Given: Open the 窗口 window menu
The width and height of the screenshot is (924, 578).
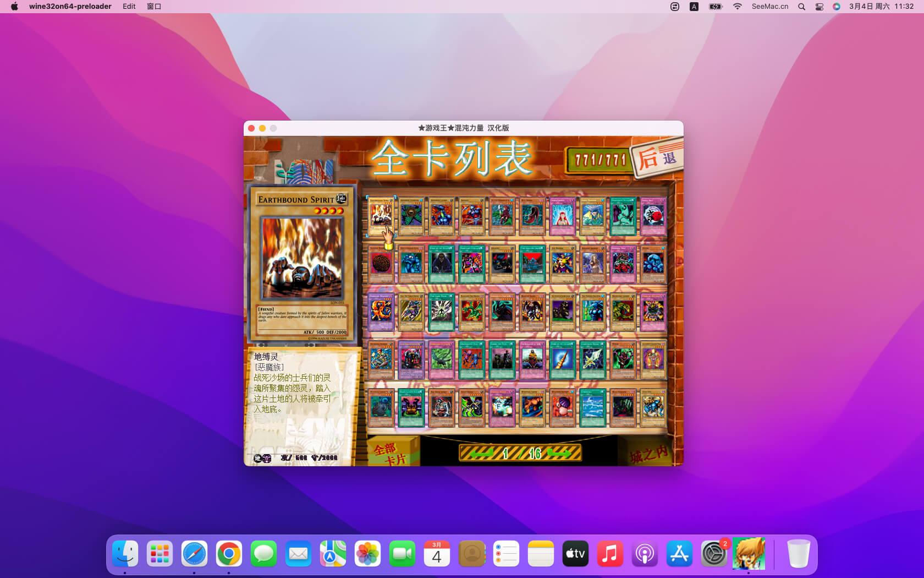Looking at the screenshot, I should pyautogui.click(x=154, y=6).
